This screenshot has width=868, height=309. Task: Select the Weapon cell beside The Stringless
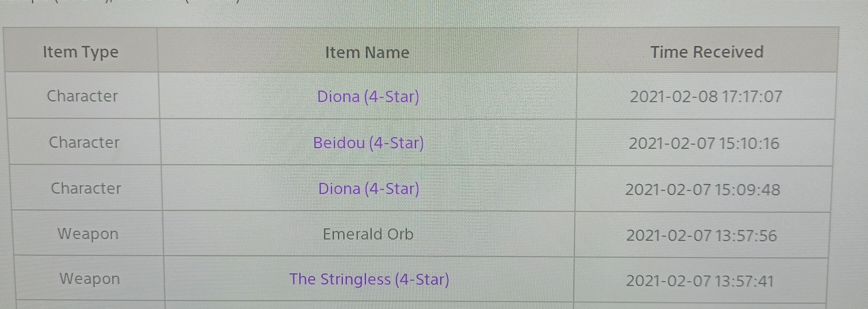[90, 279]
